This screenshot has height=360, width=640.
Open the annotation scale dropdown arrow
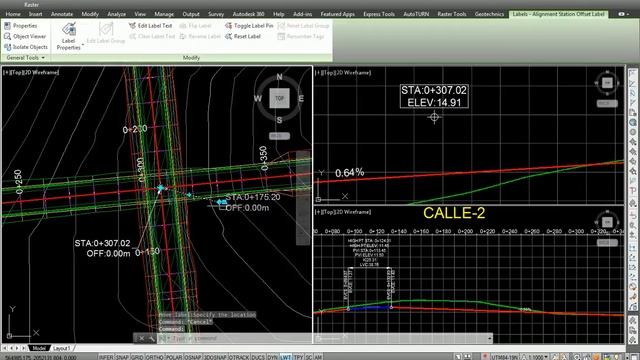(x=546, y=357)
